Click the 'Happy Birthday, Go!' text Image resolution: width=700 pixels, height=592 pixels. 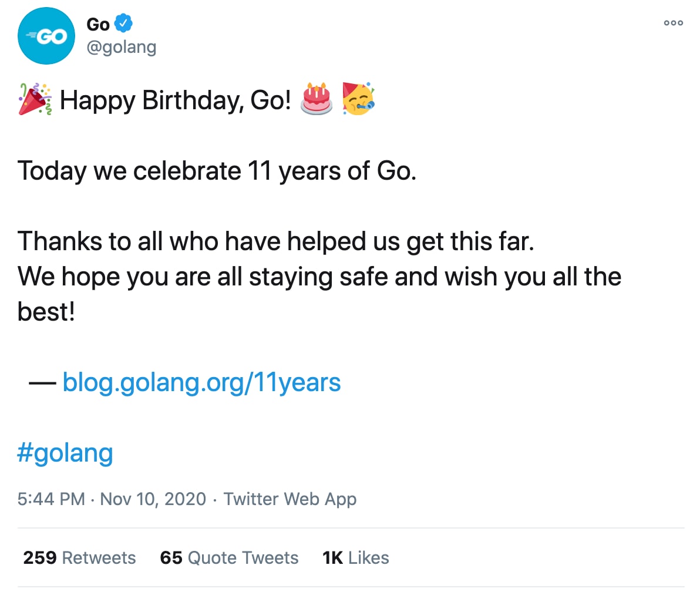[175, 101]
